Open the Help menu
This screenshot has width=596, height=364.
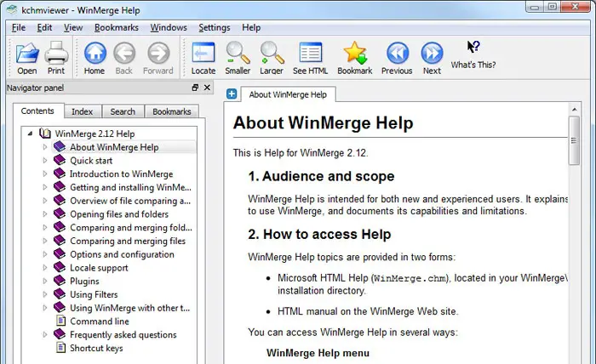[251, 28]
